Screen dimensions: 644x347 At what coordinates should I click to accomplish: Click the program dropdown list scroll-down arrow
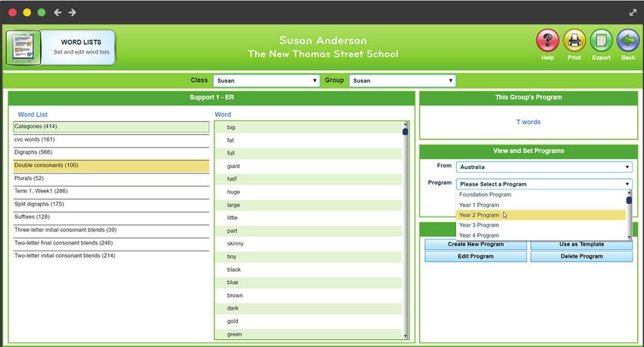pos(629,237)
